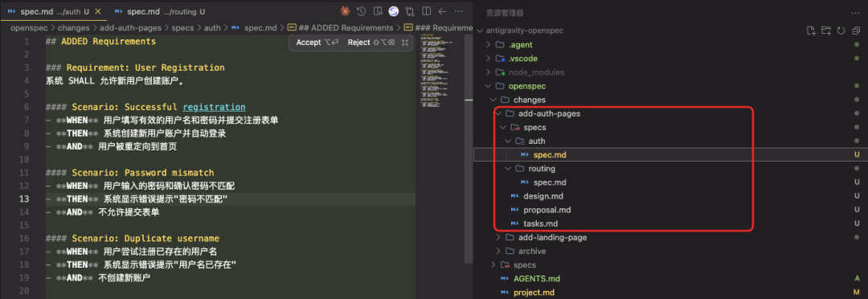Viewport: 868px width, 299px height.
Task: Create a new file in the explorer
Action: 811,31
